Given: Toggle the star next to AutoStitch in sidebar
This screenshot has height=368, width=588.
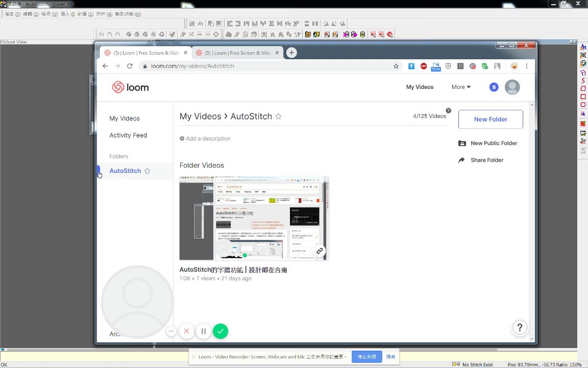Looking at the screenshot, I should (148, 171).
